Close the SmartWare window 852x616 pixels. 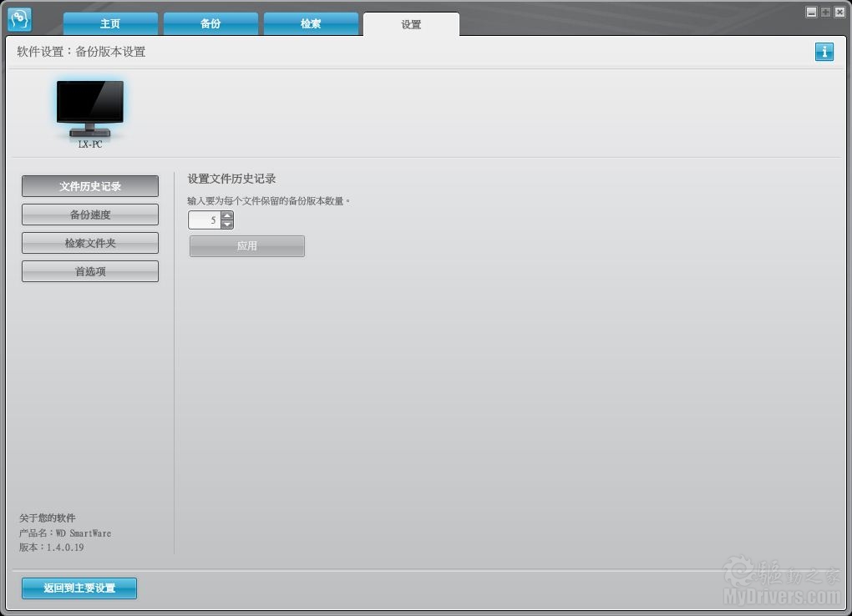[839, 12]
